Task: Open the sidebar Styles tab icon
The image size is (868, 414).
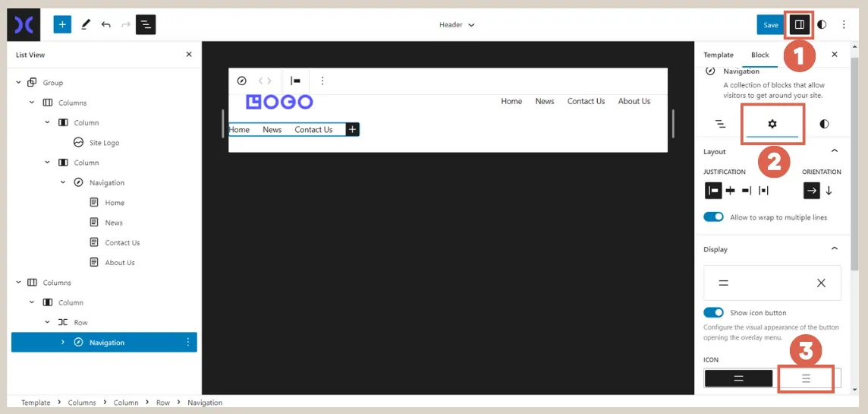Action: [x=824, y=124]
